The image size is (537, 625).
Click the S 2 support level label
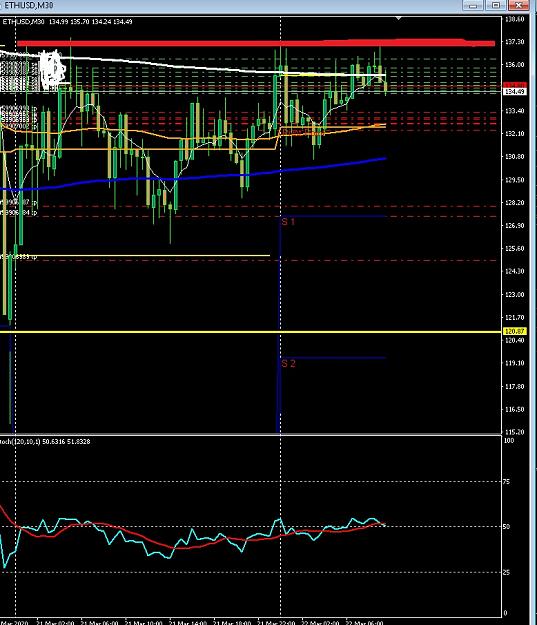(288, 364)
